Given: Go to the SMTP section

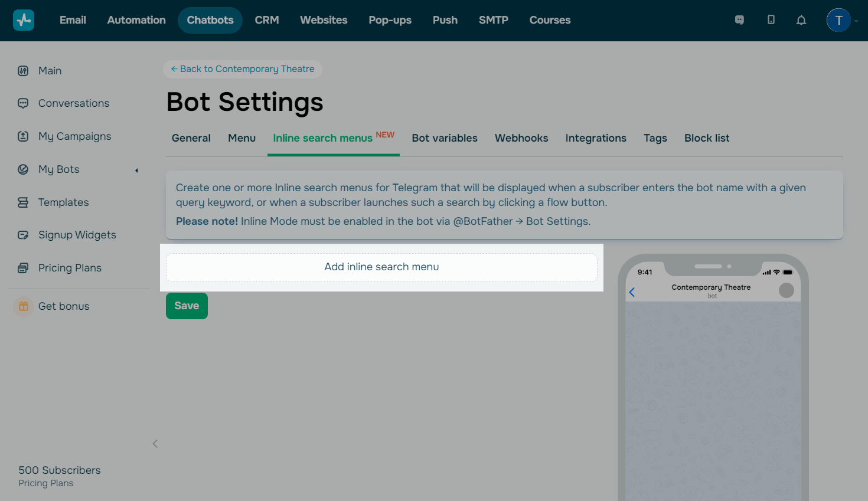Looking at the screenshot, I should point(494,20).
